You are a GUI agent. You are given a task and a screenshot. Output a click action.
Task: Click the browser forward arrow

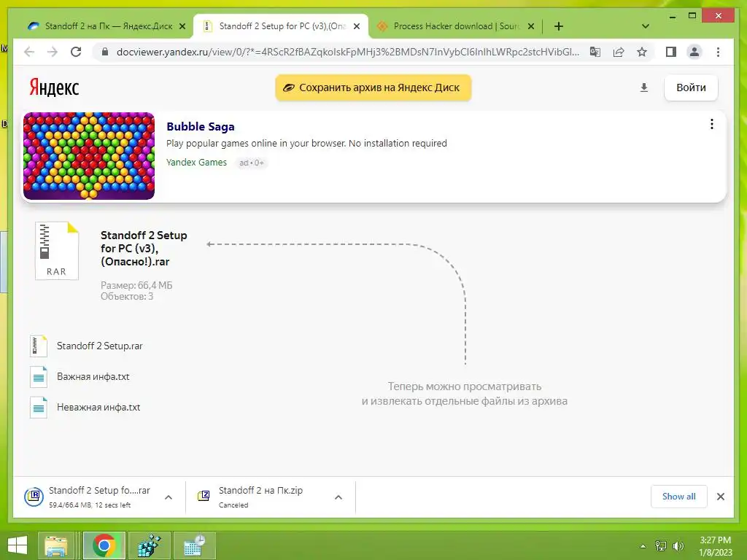pos(53,52)
